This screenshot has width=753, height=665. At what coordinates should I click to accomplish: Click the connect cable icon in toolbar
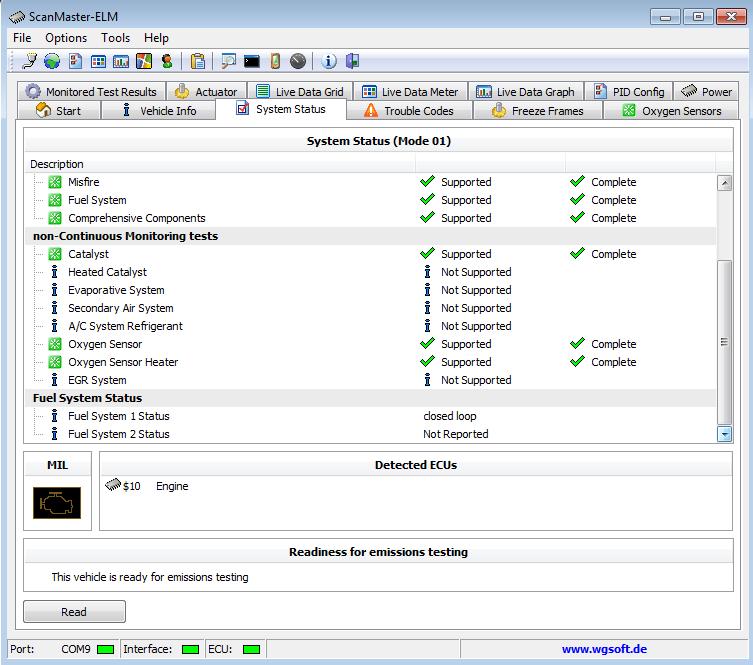click(29, 61)
